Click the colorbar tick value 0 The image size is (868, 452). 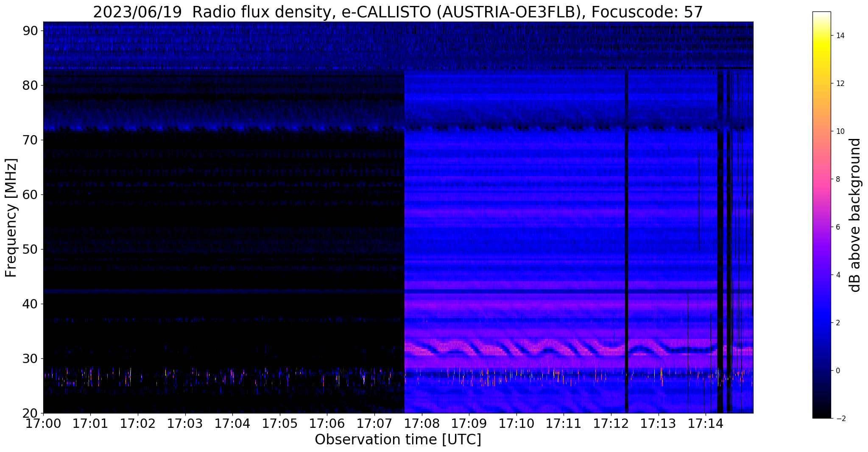pos(837,371)
